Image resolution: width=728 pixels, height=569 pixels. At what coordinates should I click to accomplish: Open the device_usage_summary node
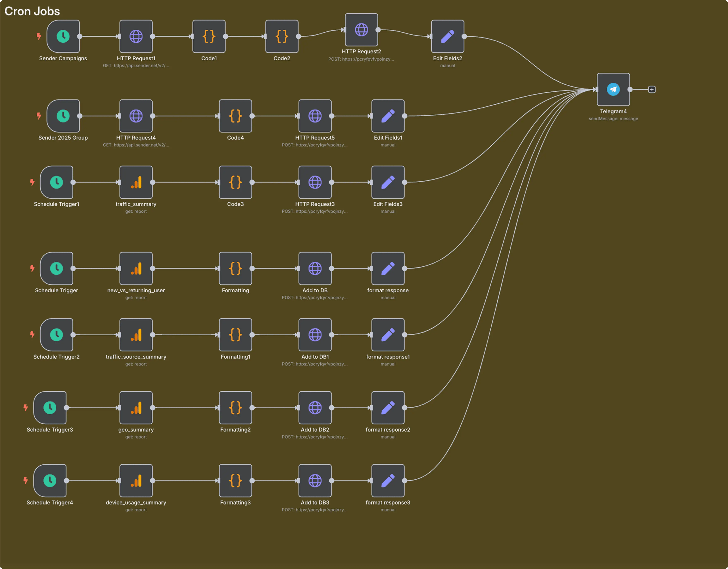tap(136, 481)
